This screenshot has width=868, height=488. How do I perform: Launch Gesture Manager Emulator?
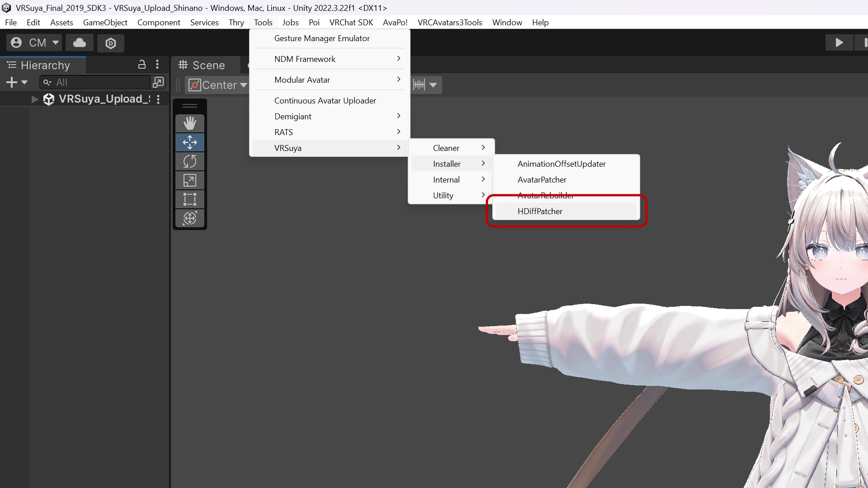click(x=330, y=38)
